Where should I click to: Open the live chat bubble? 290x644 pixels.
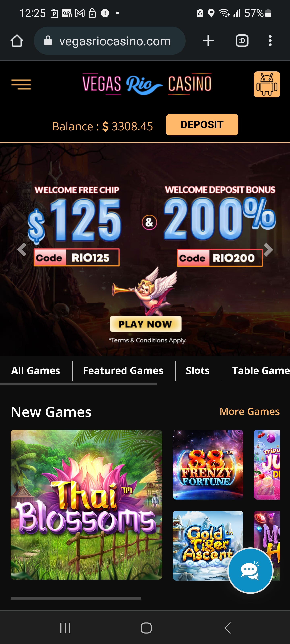pyautogui.click(x=251, y=570)
